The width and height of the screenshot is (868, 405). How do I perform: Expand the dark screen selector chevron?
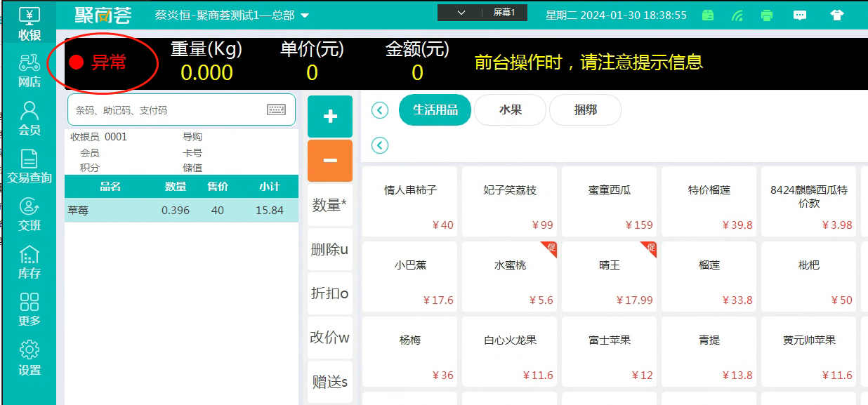point(461,13)
